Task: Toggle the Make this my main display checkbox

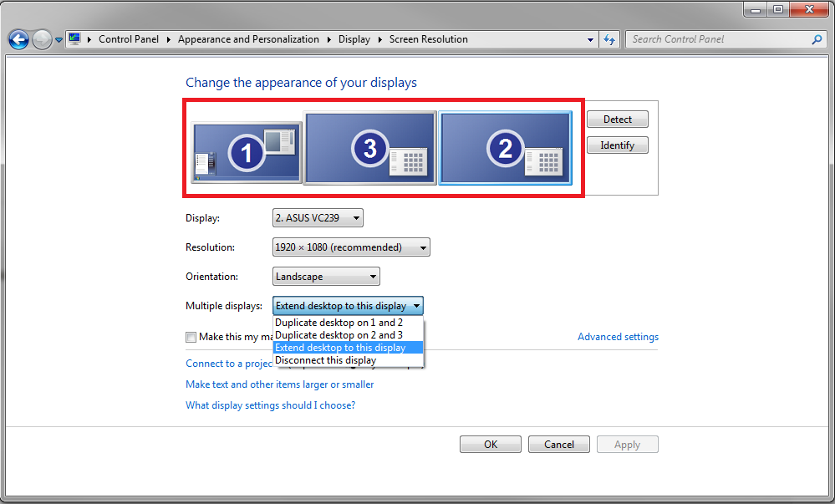Action: [191, 337]
